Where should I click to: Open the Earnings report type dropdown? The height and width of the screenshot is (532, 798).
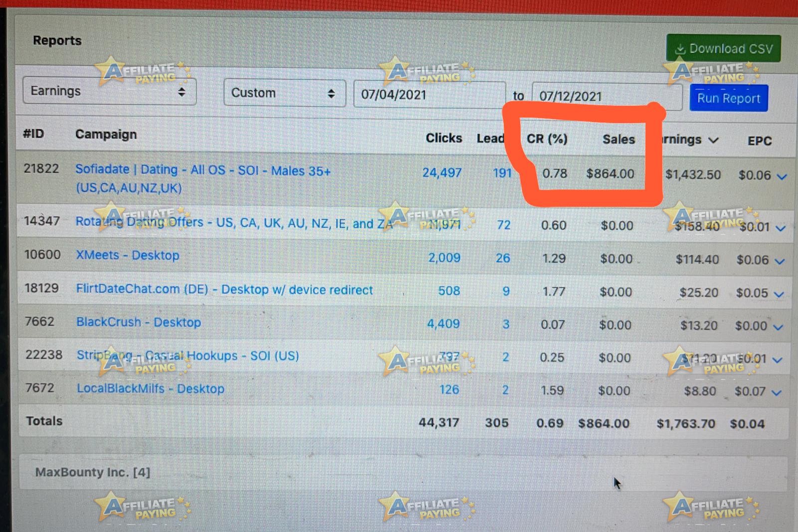pos(110,91)
